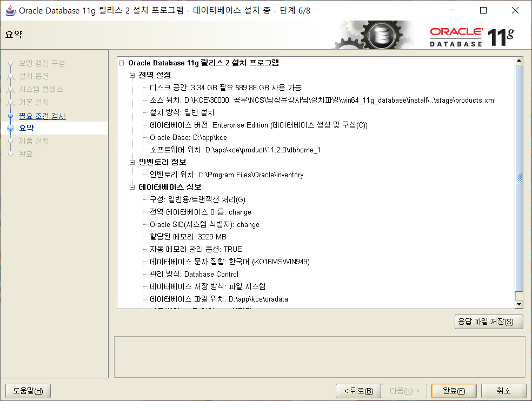Viewport: 532px width, 401px height.
Task: Click the empty message box below the summary
Action: pyautogui.click(x=320, y=357)
